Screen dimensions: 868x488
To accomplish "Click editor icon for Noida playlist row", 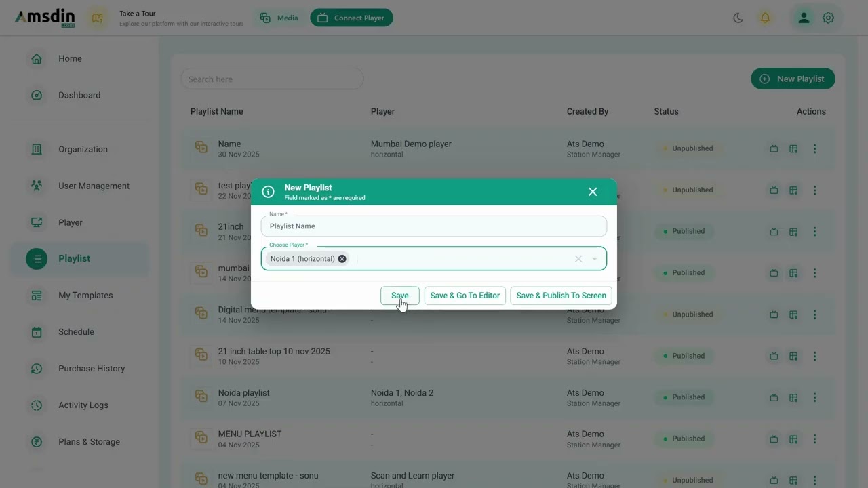I will pos(793,398).
